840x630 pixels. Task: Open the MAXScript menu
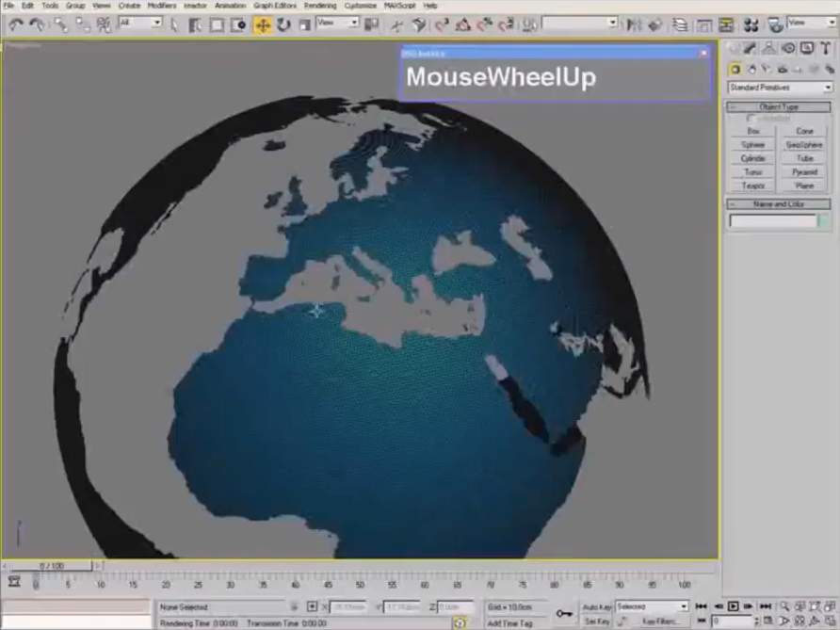399,6
